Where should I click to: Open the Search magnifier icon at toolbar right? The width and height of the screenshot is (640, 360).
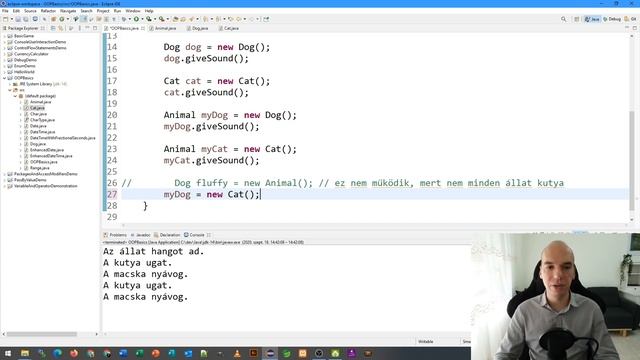coord(564,19)
